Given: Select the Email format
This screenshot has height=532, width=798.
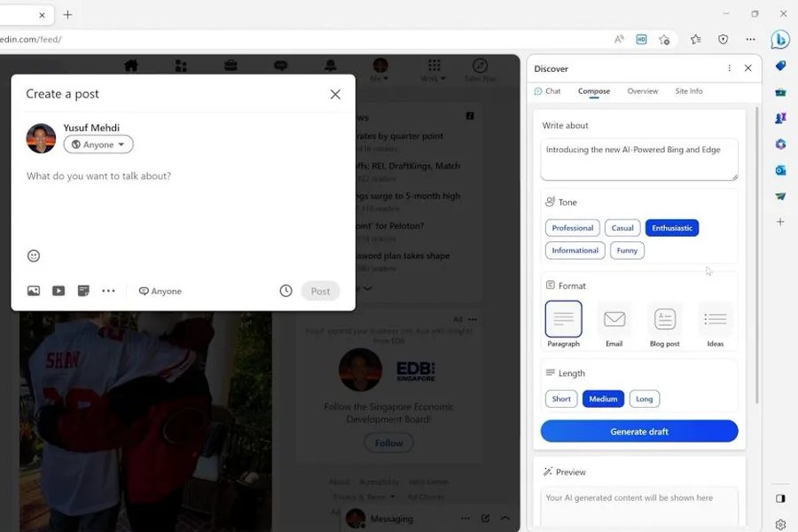Looking at the screenshot, I should tap(614, 325).
